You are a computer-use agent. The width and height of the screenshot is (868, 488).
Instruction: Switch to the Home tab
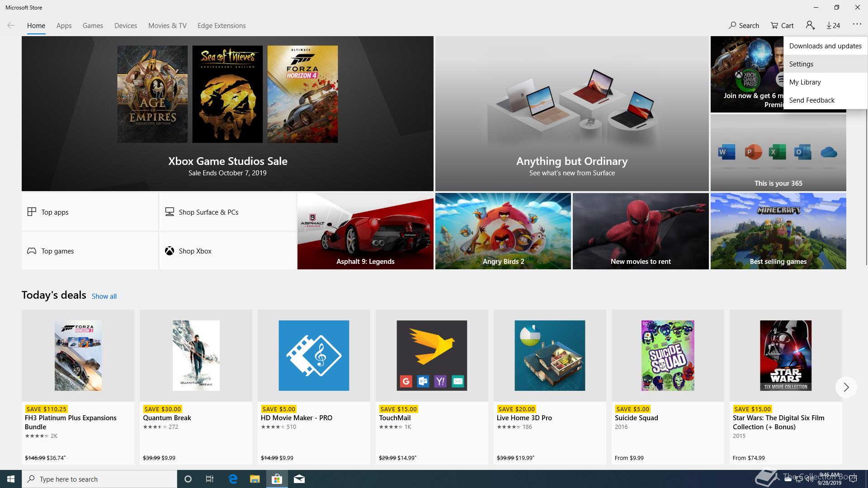36,26
